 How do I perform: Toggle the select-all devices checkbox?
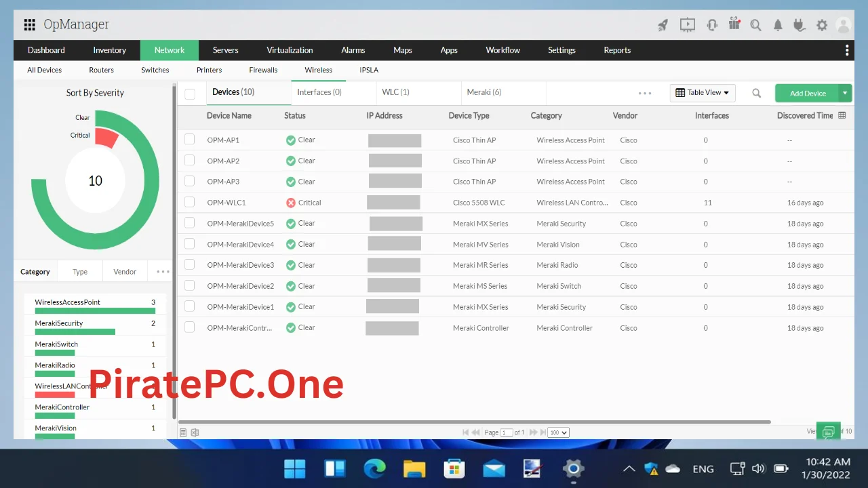pos(190,94)
